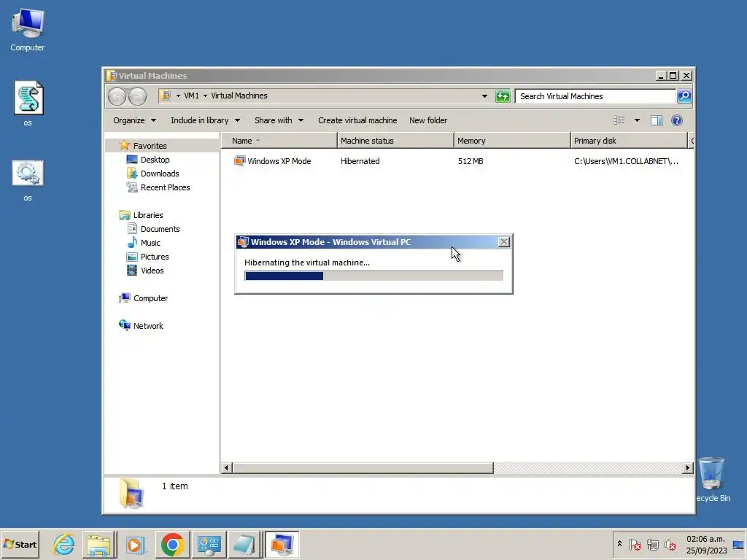Image resolution: width=747 pixels, height=560 pixels.
Task: Click the muted volume tray icon
Action: coord(670,545)
